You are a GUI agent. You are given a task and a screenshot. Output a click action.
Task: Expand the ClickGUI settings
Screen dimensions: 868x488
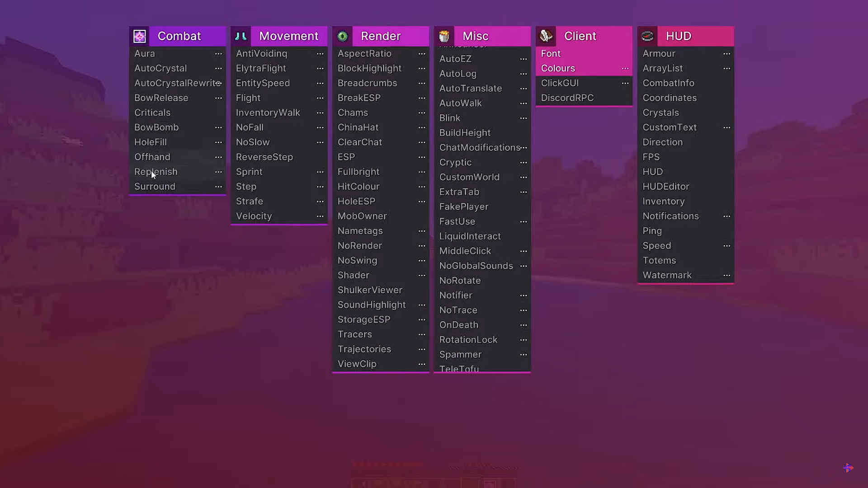[x=625, y=83]
